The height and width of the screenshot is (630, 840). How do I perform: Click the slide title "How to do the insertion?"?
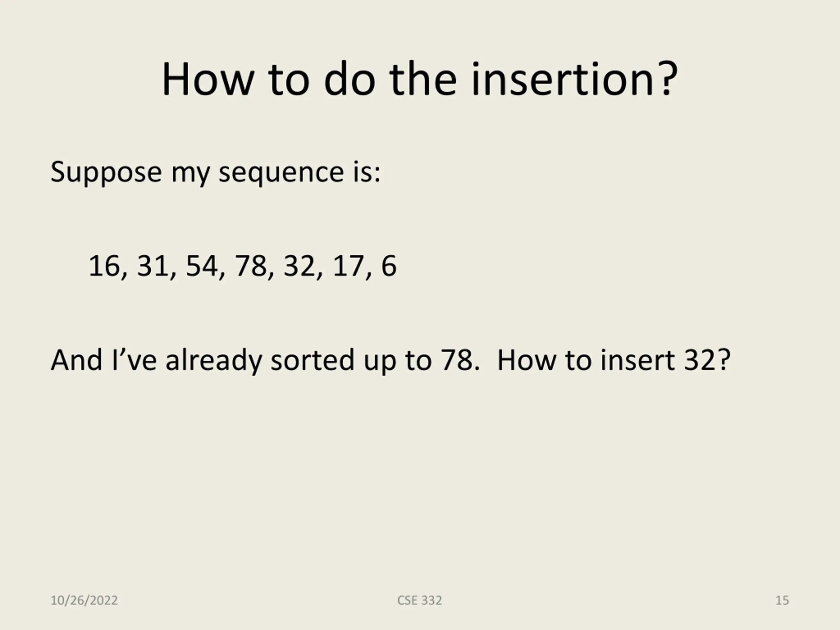pyautogui.click(x=419, y=80)
